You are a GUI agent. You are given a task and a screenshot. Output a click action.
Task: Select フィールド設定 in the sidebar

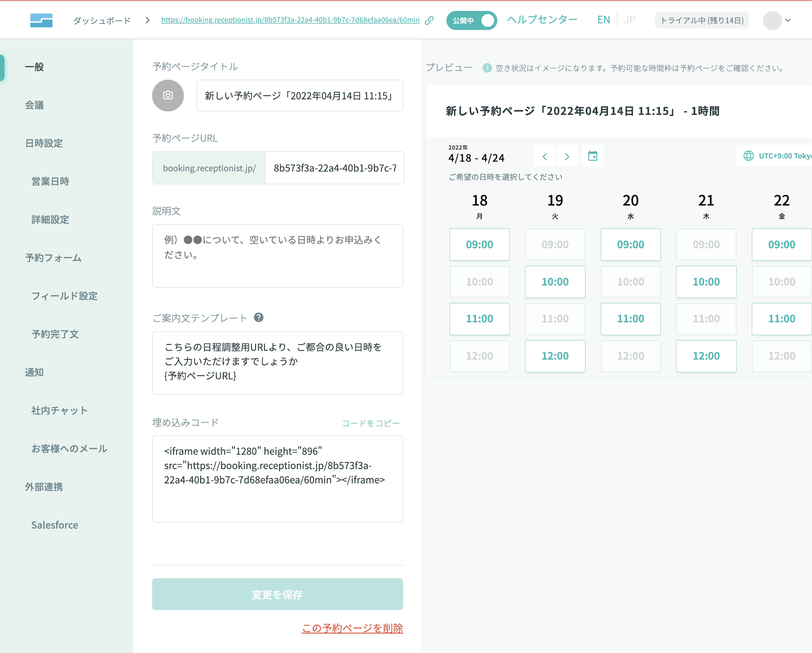64,296
